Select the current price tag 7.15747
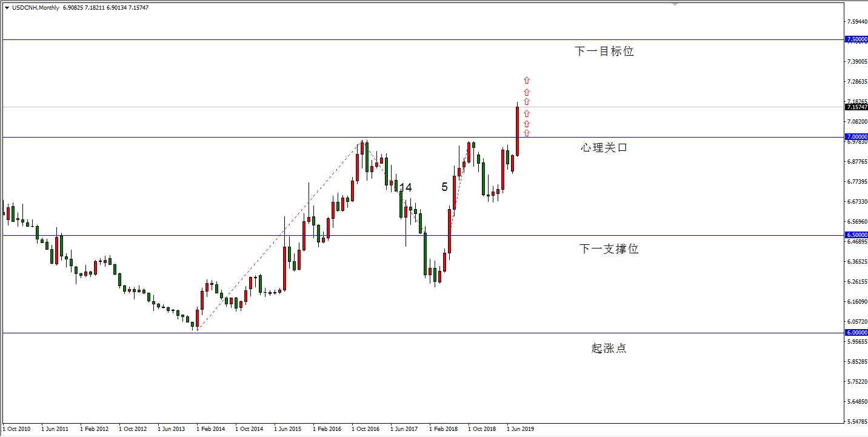The height and width of the screenshot is (437, 868). [856, 107]
